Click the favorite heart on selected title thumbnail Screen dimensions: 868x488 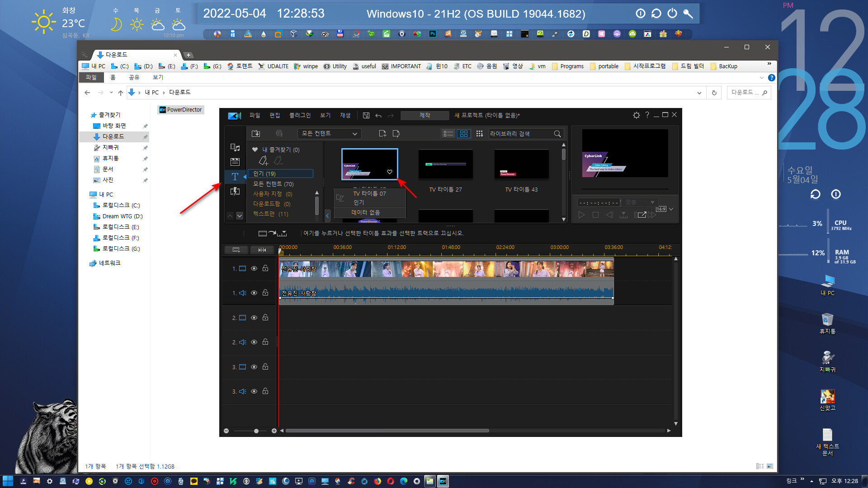tap(390, 172)
